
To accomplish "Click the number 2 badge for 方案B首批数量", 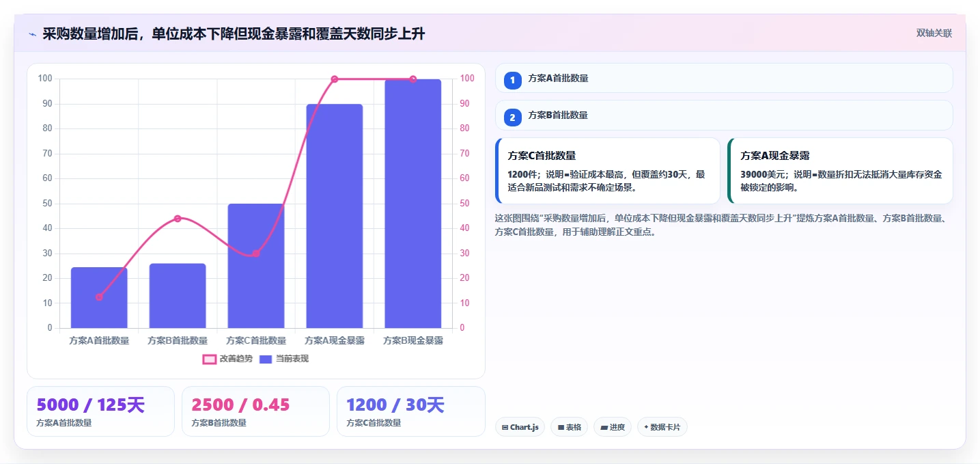I will tap(513, 118).
